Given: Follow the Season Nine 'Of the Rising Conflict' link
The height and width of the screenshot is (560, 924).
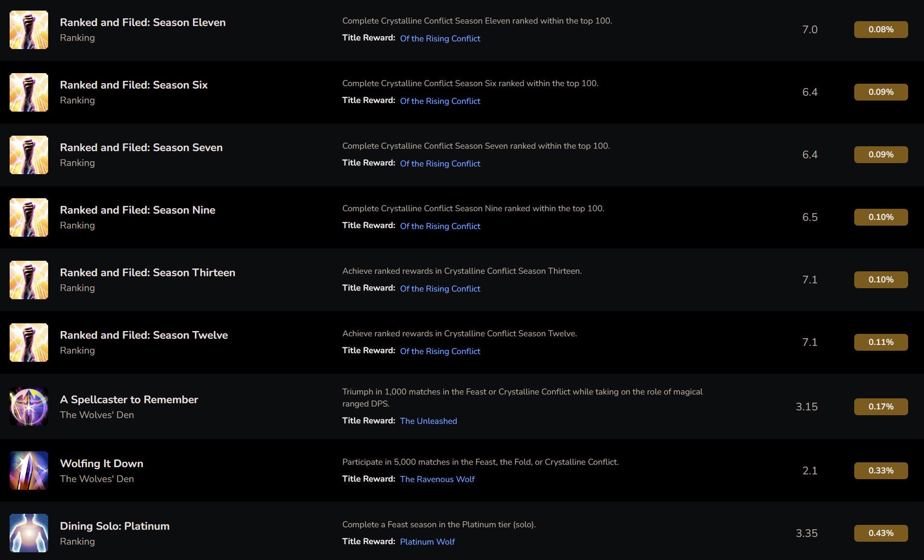Looking at the screenshot, I should click(x=440, y=226).
